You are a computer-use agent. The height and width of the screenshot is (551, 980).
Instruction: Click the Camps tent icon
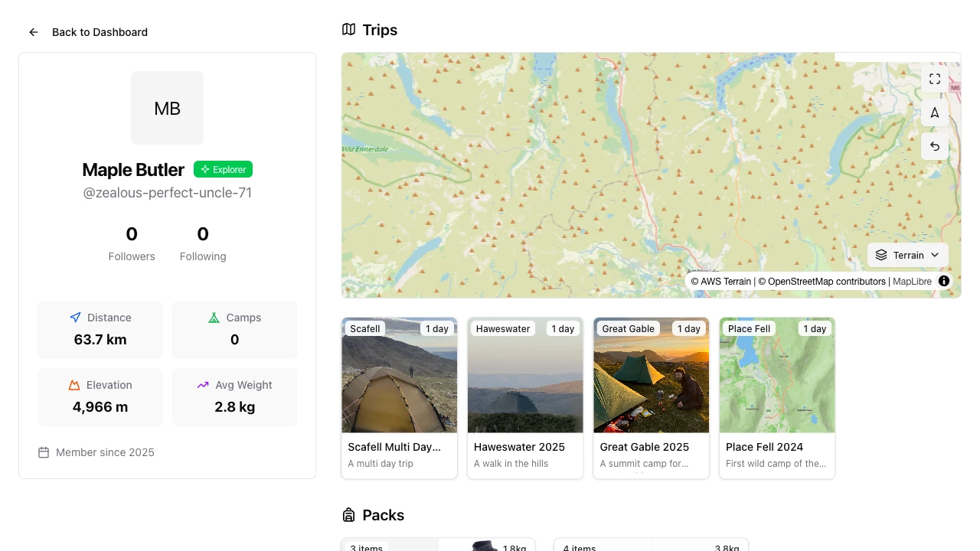pos(214,318)
